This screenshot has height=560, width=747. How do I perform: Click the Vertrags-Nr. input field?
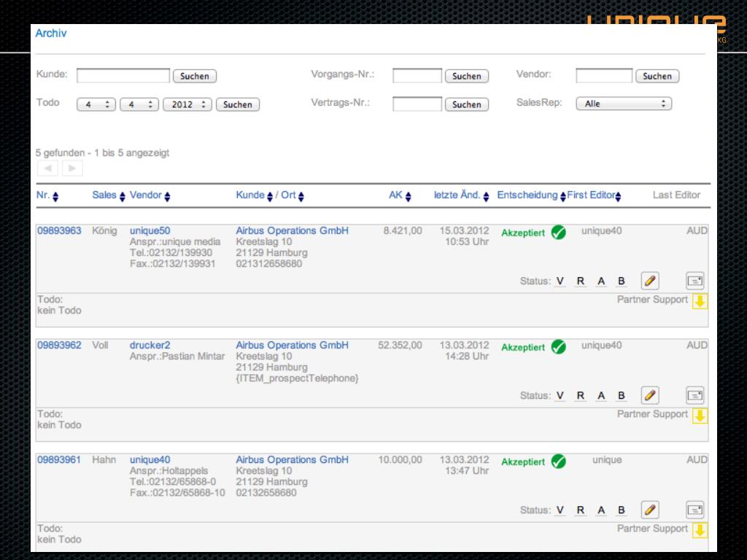pyautogui.click(x=417, y=104)
